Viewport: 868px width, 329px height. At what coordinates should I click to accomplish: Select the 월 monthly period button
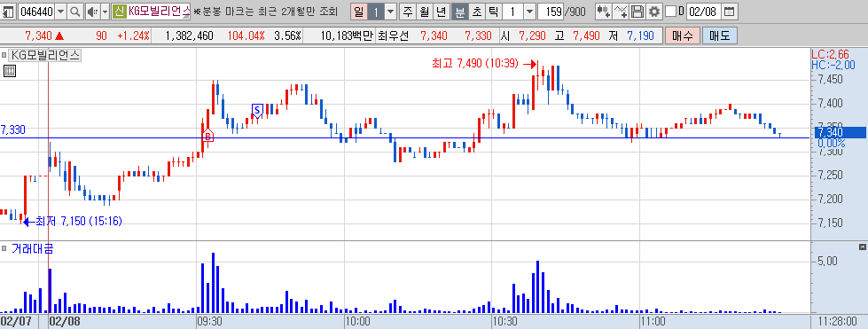424,11
